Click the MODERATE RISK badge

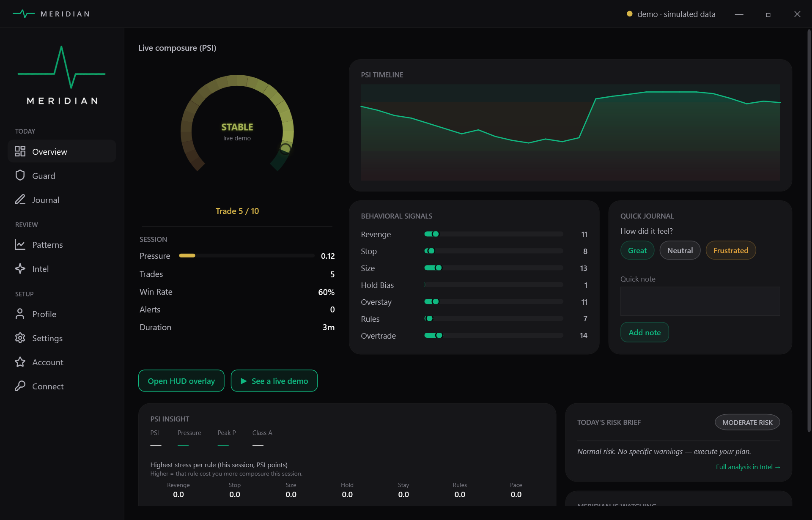[x=747, y=422]
